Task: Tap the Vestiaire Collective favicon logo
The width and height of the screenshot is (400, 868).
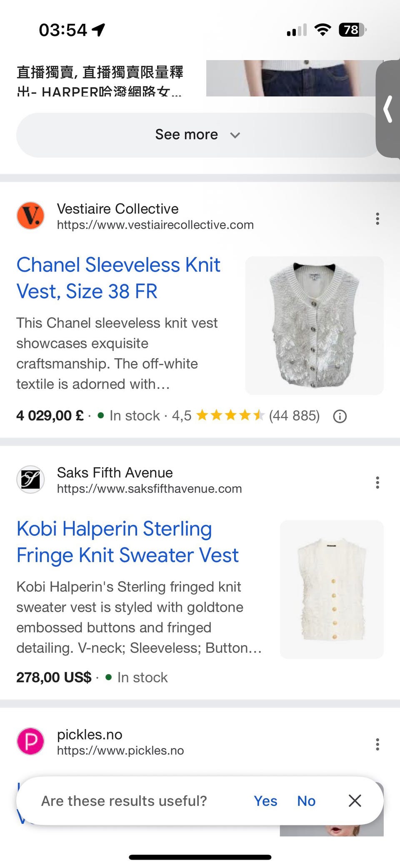Action: tap(30, 216)
